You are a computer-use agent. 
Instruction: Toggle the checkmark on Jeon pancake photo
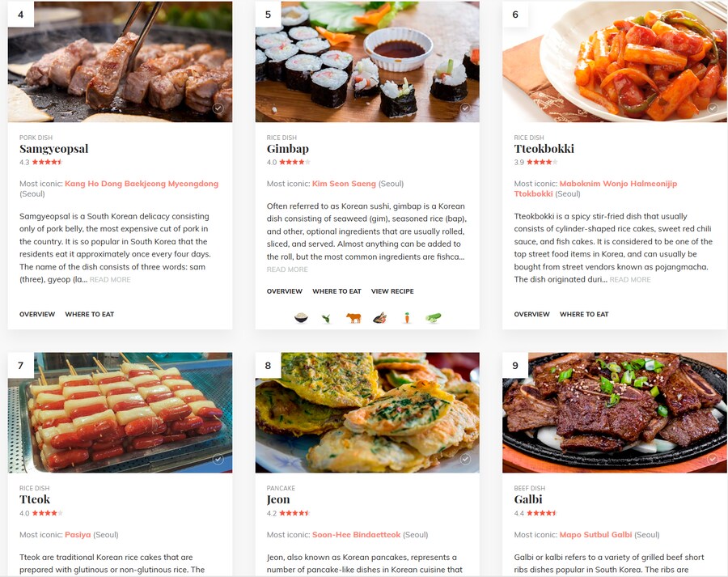pos(465,459)
